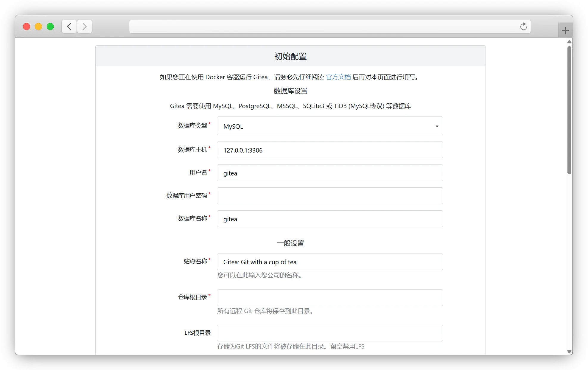Click the dropdown caret beside MySQL
588x370 pixels.
click(437, 126)
